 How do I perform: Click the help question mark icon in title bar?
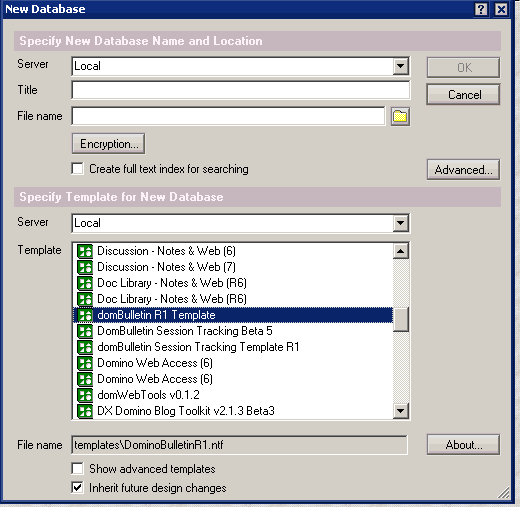481,9
